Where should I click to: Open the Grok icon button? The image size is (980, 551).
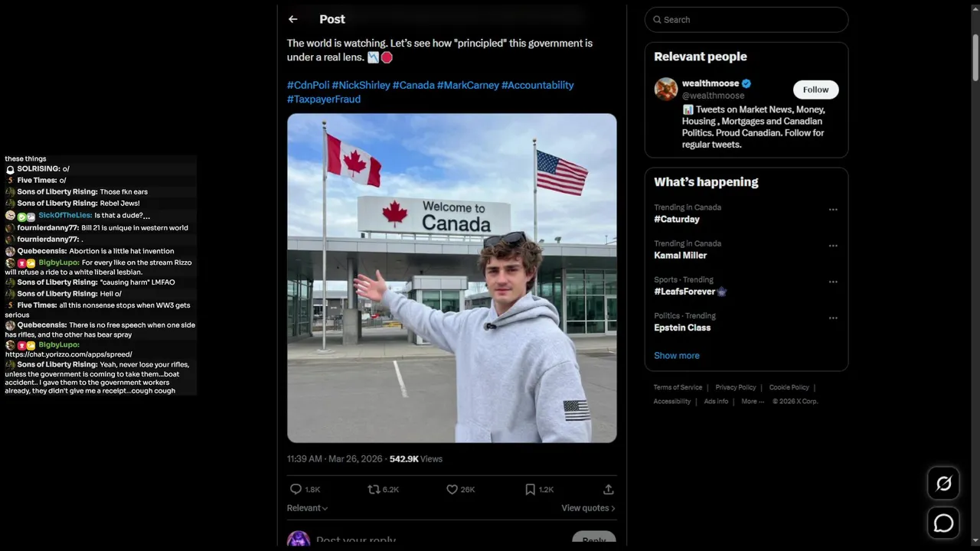point(943,483)
